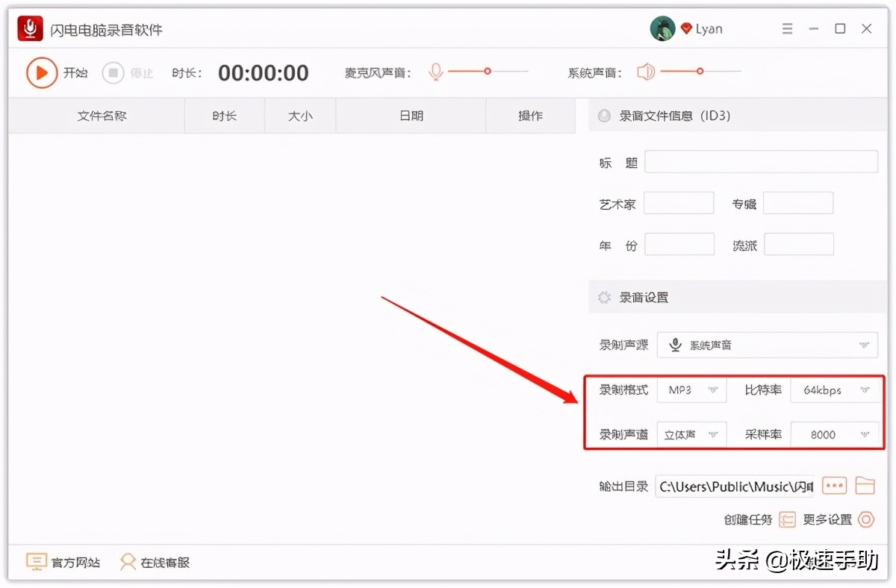Open the hamburger main menu icon
The width and height of the screenshot is (896, 588).
tap(787, 28)
